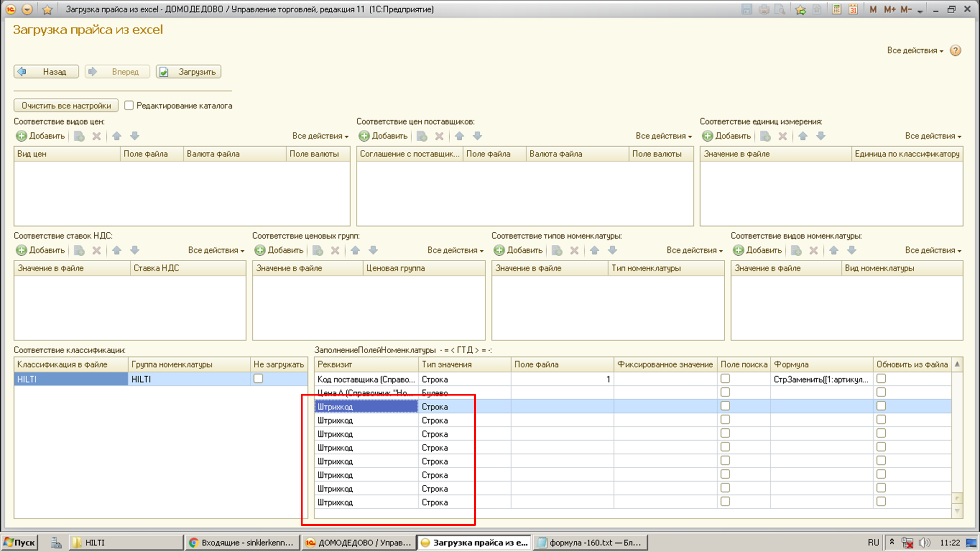Copy row icon in price types toolbar
The height and width of the screenshot is (552, 980).
(x=79, y=136)
